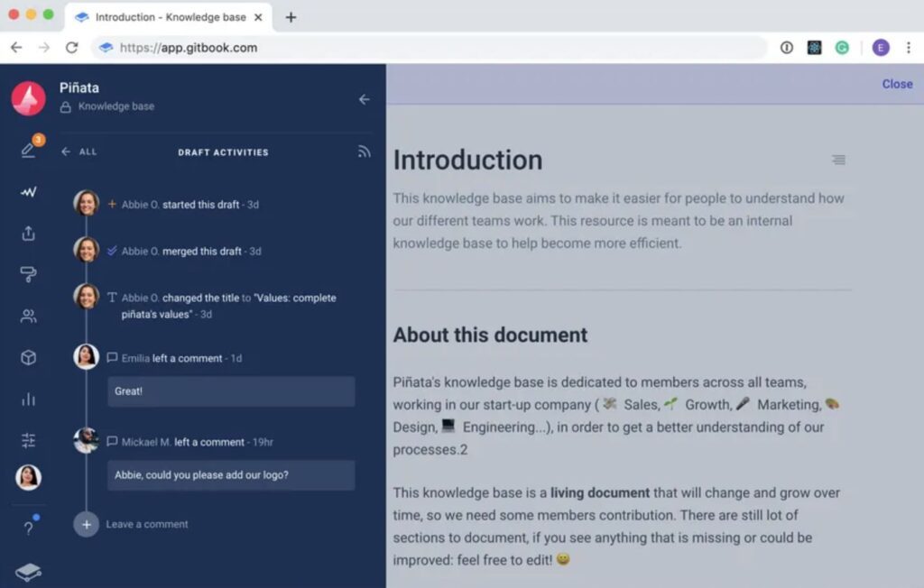Reload the page with the refresh button
The image size is (924, 588).
point(72,48)
